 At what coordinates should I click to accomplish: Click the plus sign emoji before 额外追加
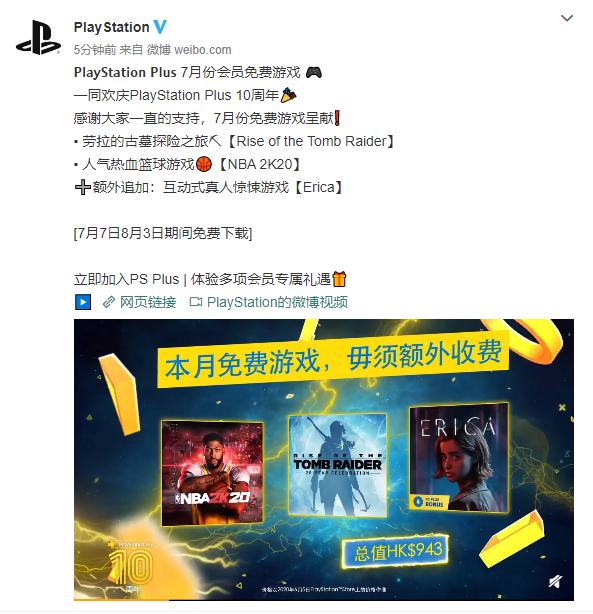[83, 187]
